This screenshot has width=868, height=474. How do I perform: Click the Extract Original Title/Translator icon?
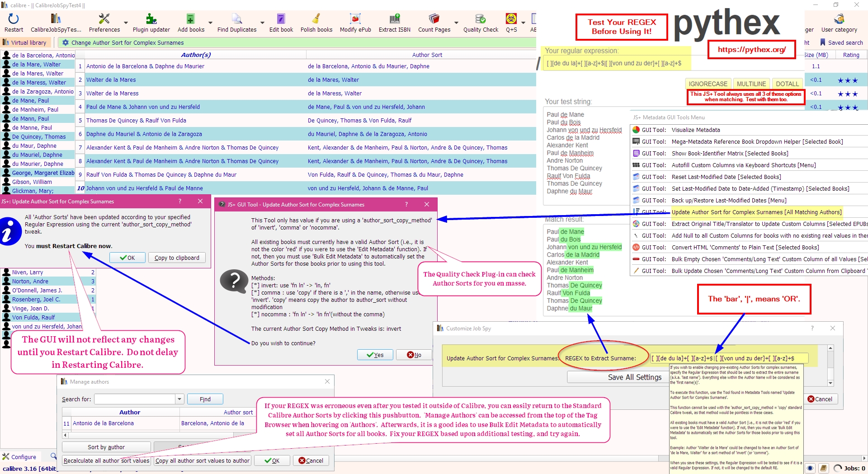point(636,224)
